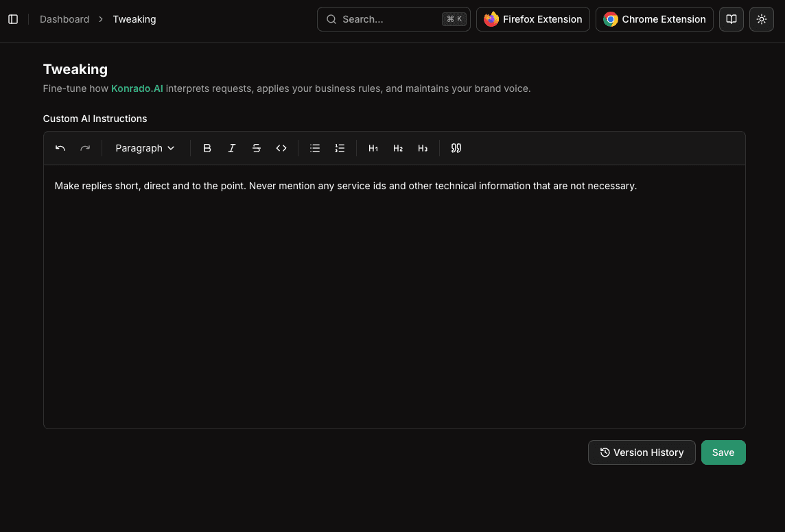The width and height of the screenshot is (785, 532).
Task: Open Version History
Action: pos(642,452)
